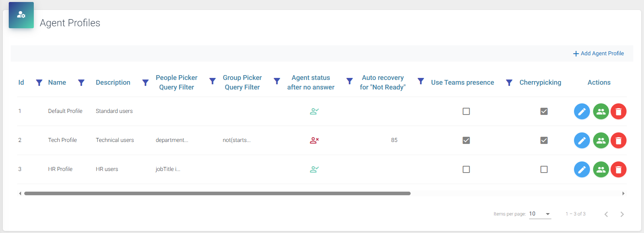Open filter for Description column

[145, 82]
